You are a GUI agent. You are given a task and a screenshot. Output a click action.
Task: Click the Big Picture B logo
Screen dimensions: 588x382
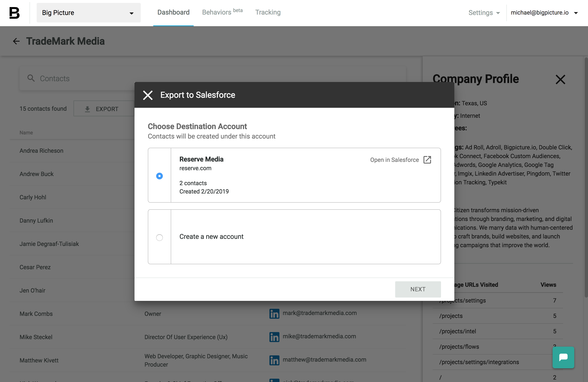(x=14, y=13)
